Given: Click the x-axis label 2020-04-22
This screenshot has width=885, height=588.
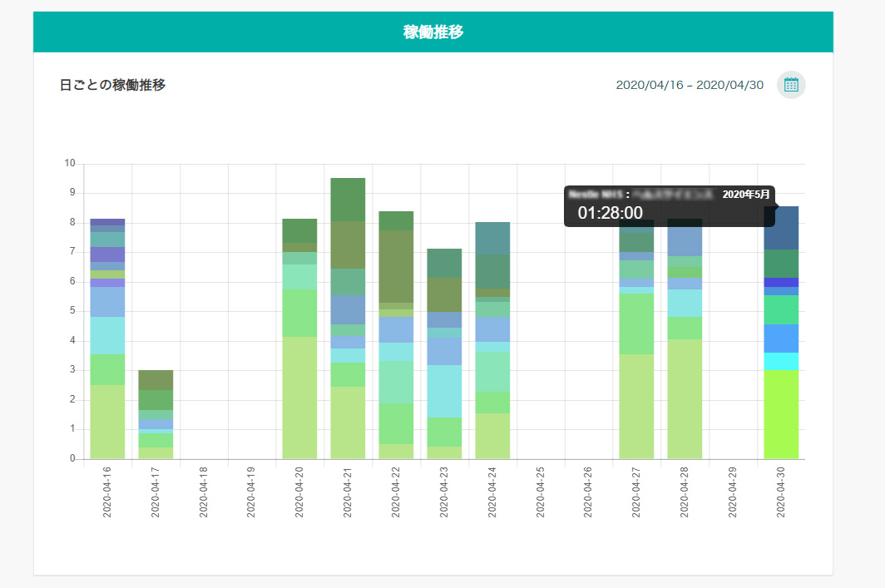Looking at the screenshot, I should point(396,492).
